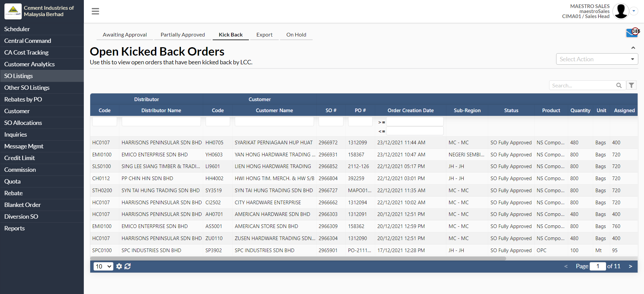
Task: Go to CA Cost Tracking
Action: (42, 53)
